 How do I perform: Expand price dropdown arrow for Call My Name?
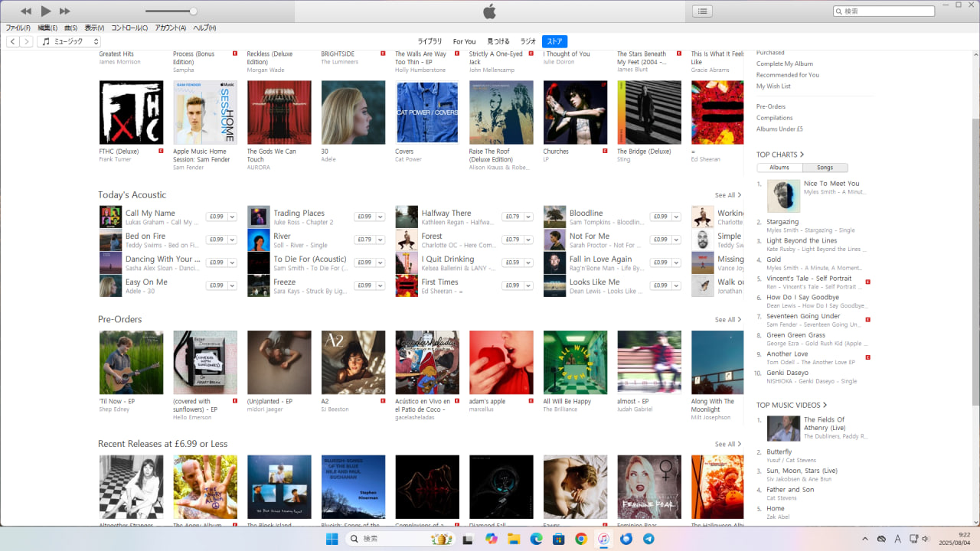232,217
